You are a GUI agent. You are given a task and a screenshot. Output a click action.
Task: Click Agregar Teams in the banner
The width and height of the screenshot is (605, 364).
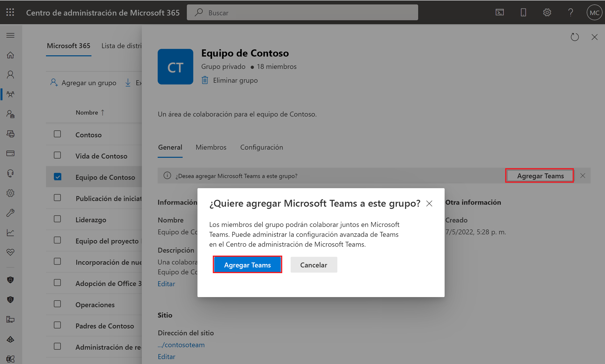(540, 176)
